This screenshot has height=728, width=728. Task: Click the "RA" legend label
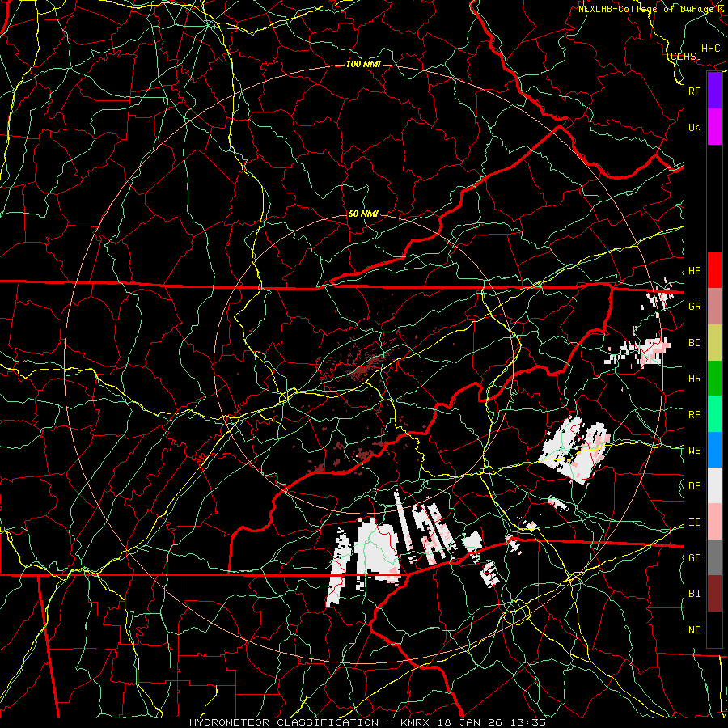point(694,415)
